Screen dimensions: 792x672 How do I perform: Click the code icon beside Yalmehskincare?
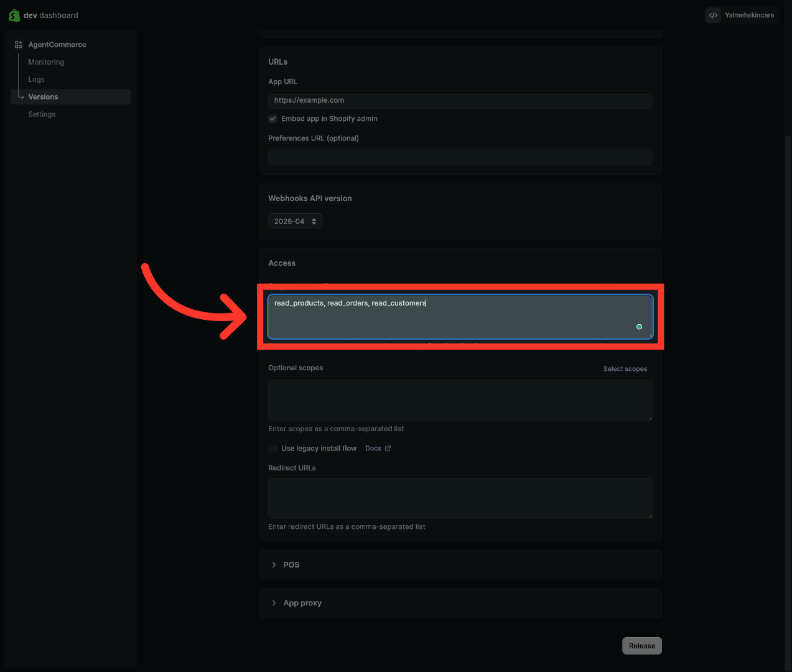click(x=713, y=15)
